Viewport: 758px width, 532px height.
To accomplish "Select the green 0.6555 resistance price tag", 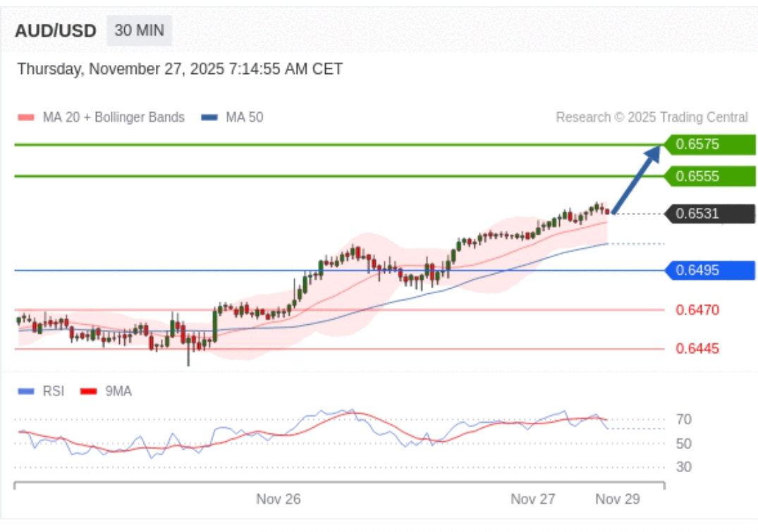I will (x=709, y=176).
